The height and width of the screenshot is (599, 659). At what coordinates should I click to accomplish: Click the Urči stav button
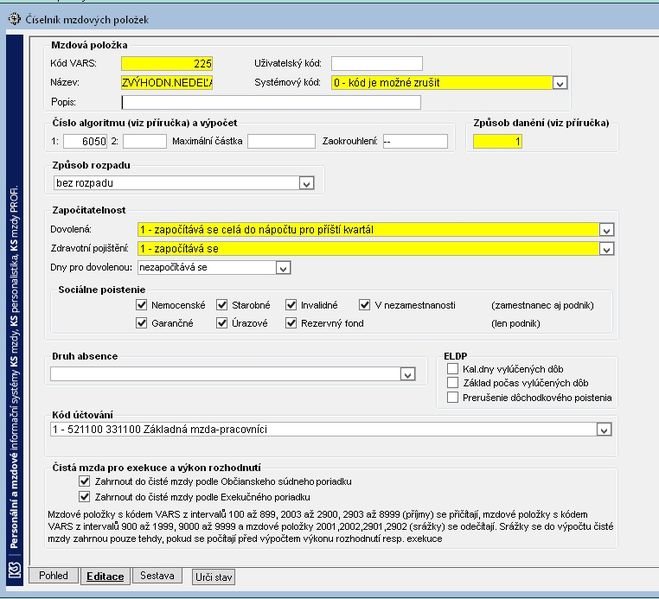[x=214, y=577]
